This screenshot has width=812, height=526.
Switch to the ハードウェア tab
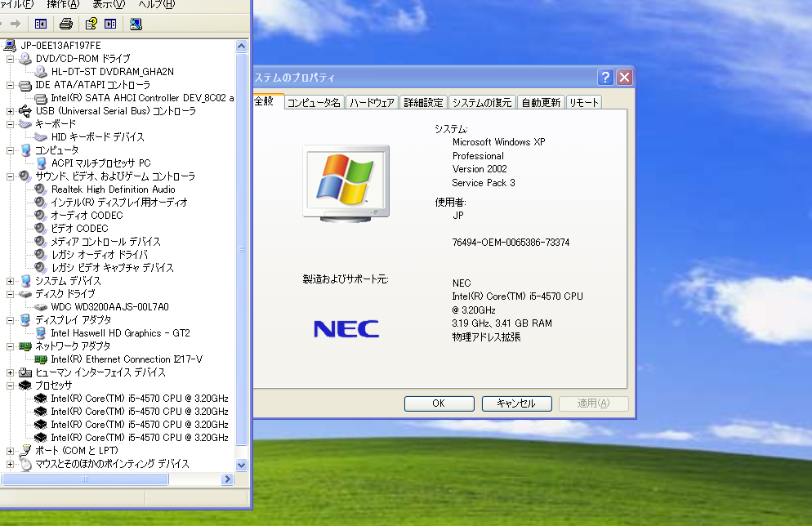tap(372, 103)
